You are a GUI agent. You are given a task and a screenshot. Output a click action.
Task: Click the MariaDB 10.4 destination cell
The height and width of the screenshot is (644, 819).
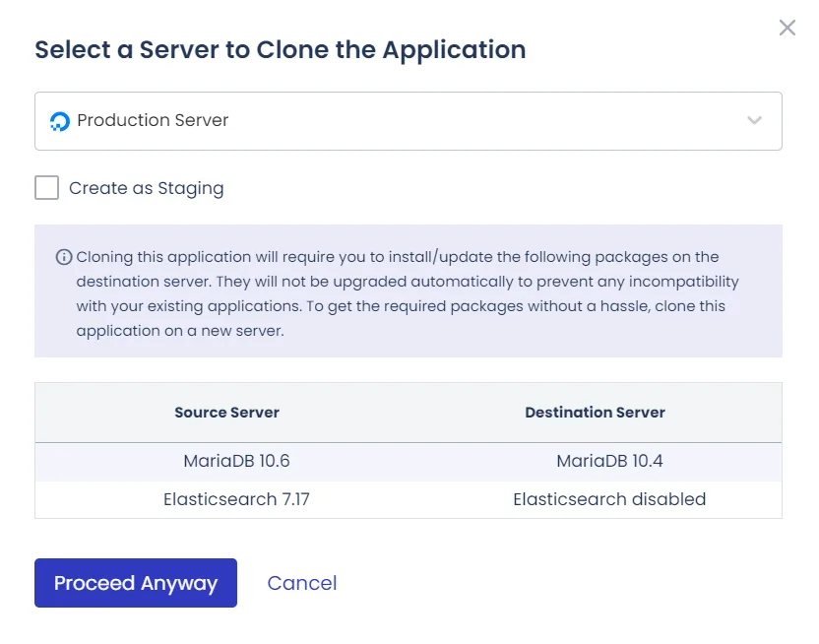click(x=609, y=461)
